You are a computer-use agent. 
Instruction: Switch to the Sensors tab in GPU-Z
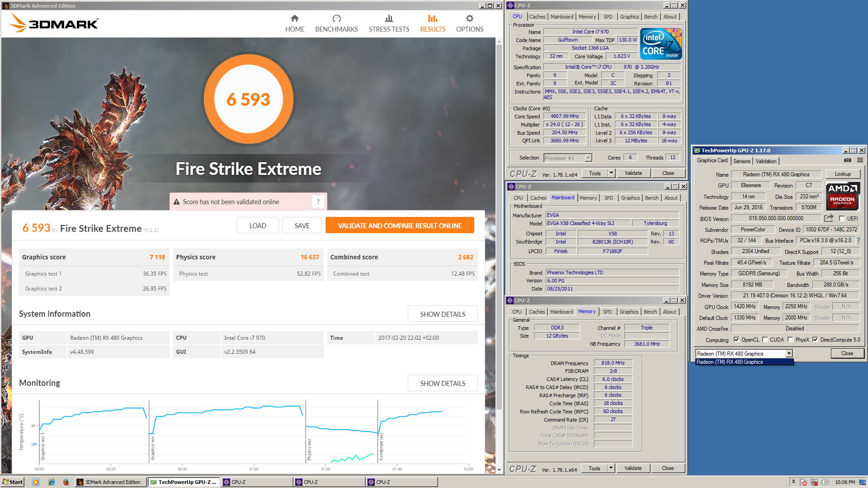tap(741, 161)
